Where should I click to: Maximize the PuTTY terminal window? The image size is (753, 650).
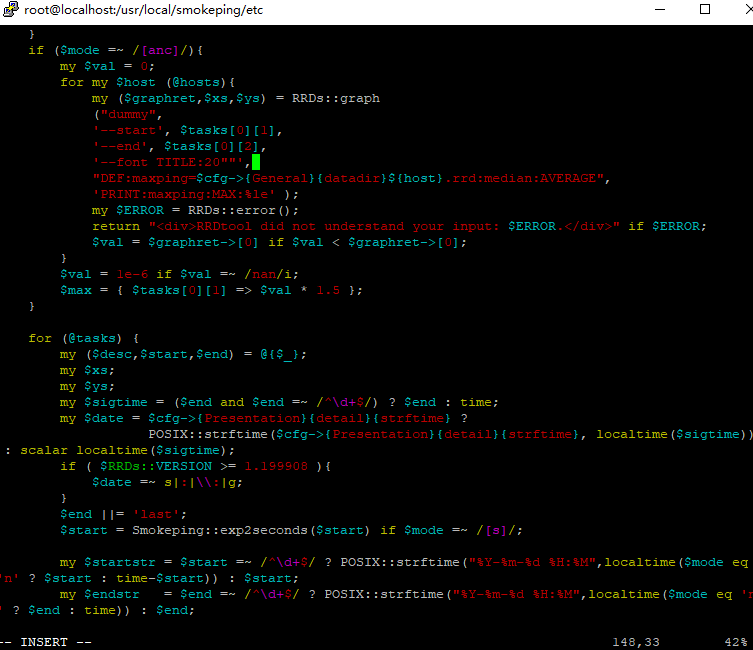coord(704,9)
